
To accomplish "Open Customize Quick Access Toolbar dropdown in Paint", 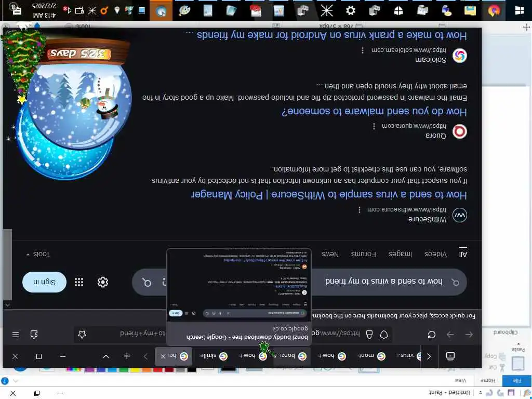I will point(481,393).
